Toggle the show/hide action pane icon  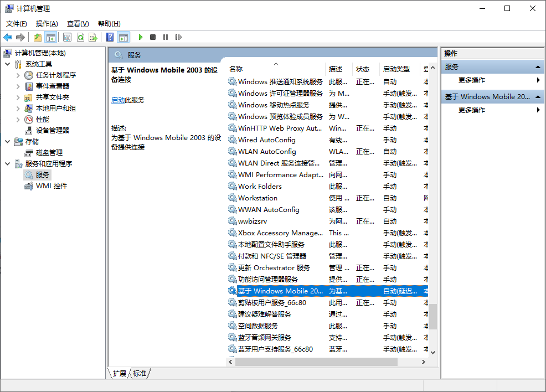(x=123, y=37)
